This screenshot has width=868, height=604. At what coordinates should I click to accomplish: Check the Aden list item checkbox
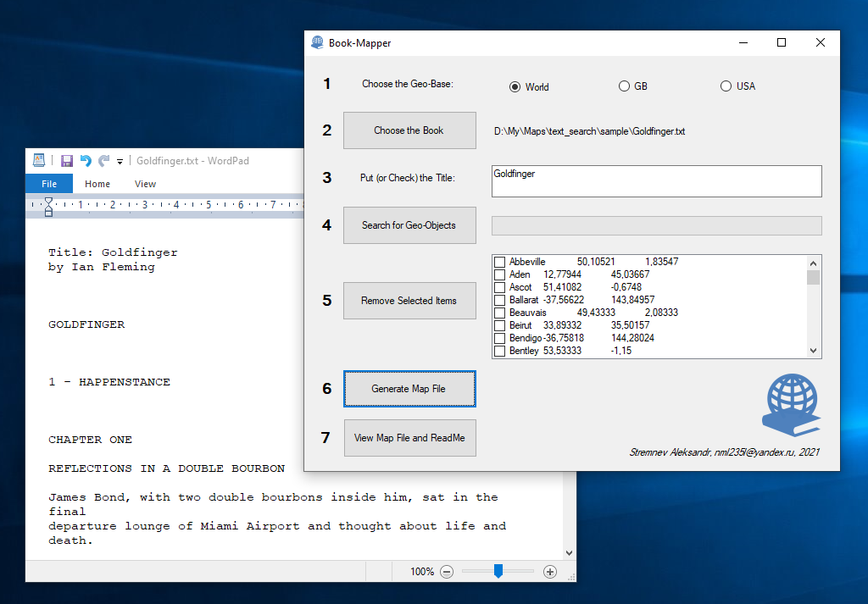[499, 275]
